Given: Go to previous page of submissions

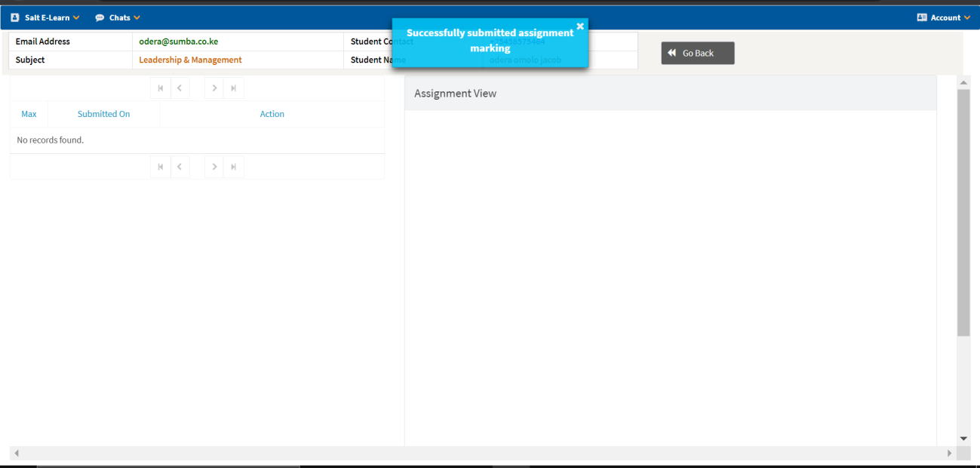Looking at the screenshot, I should pos(180,88).
